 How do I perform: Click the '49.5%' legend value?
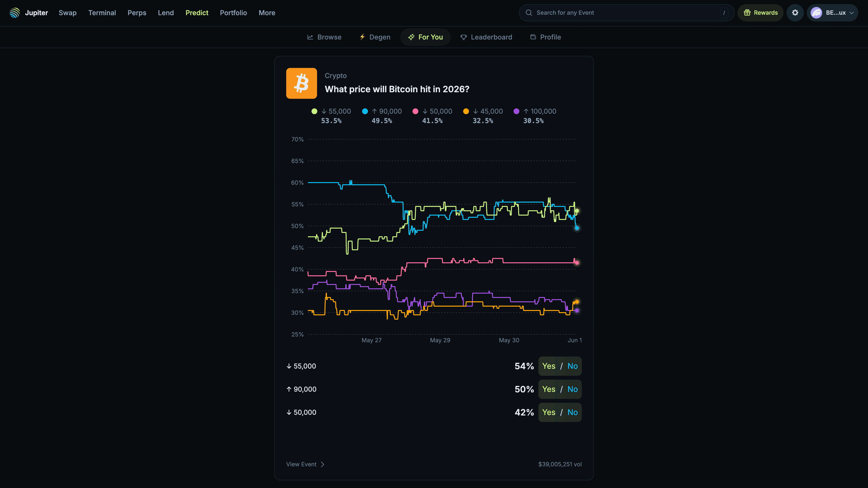(x=382, y=121)
